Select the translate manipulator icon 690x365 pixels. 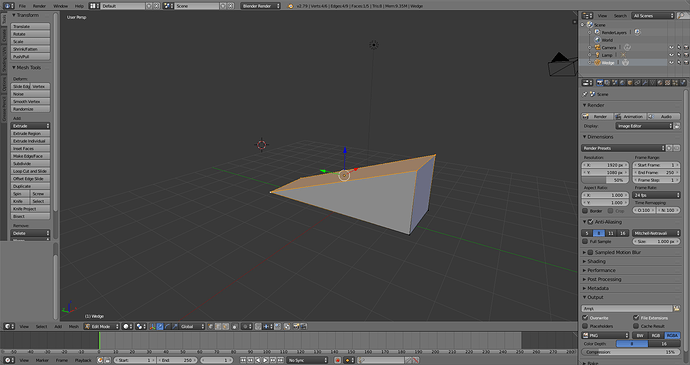click(160, 326)
